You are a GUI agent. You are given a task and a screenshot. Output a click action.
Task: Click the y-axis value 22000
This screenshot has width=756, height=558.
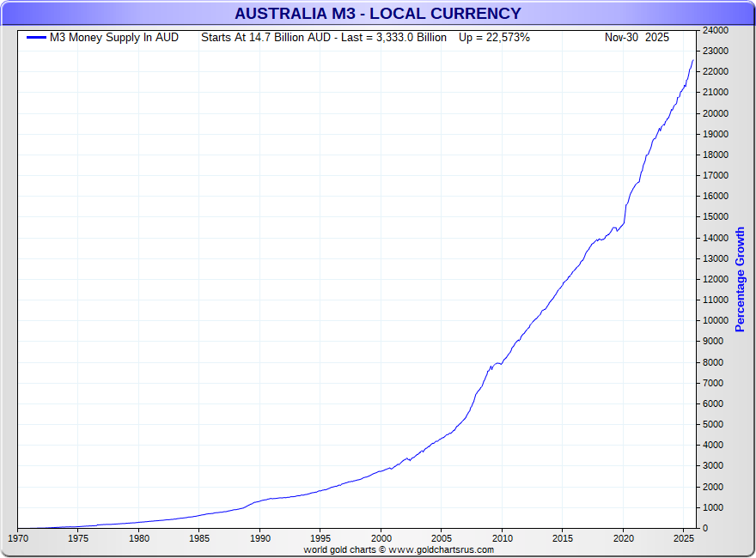click(x=716, y=72)
